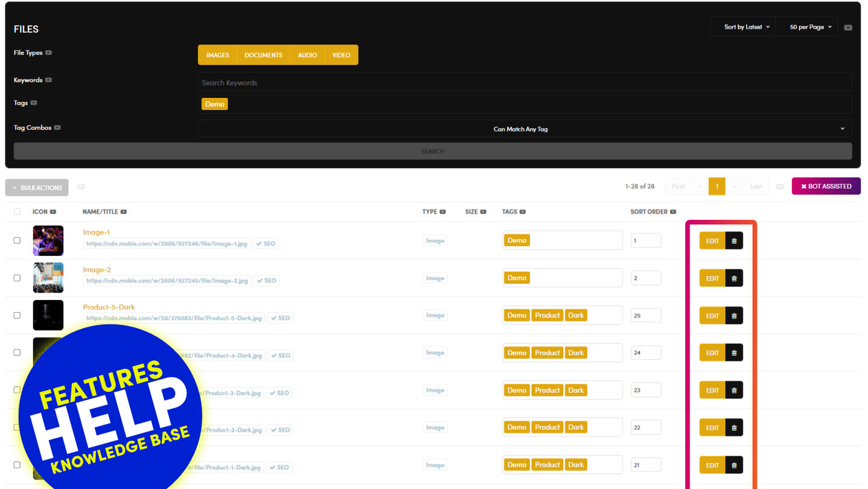Select the Product-5-Dark row checkbox
868x489 pixels.
click(17, 315)
